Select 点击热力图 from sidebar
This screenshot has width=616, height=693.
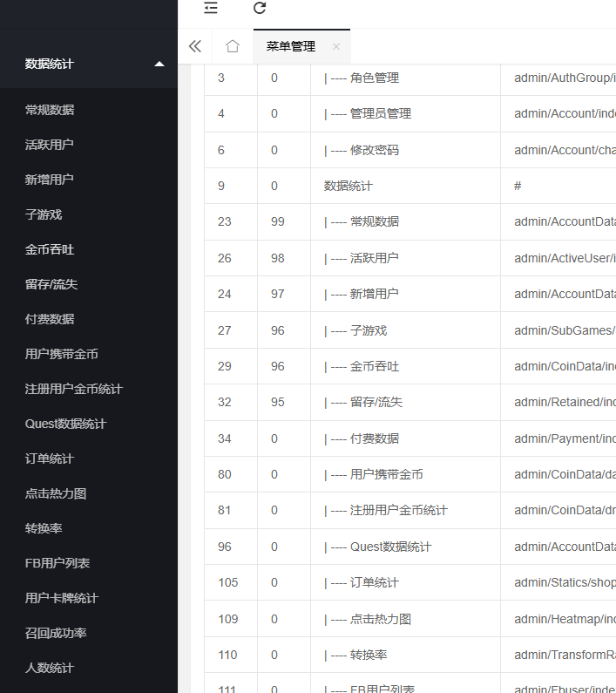(56, 493)
